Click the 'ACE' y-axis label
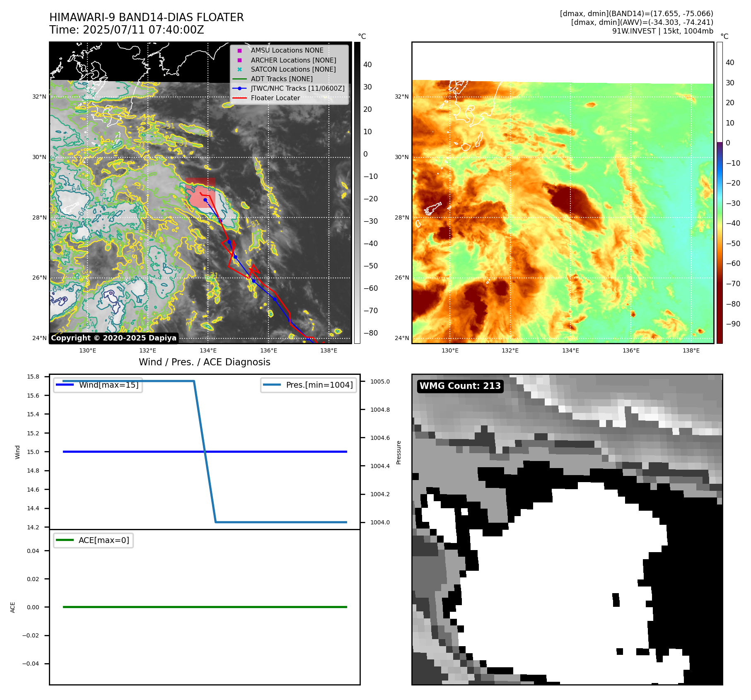751x700 pixels. [x=13, y=607]
